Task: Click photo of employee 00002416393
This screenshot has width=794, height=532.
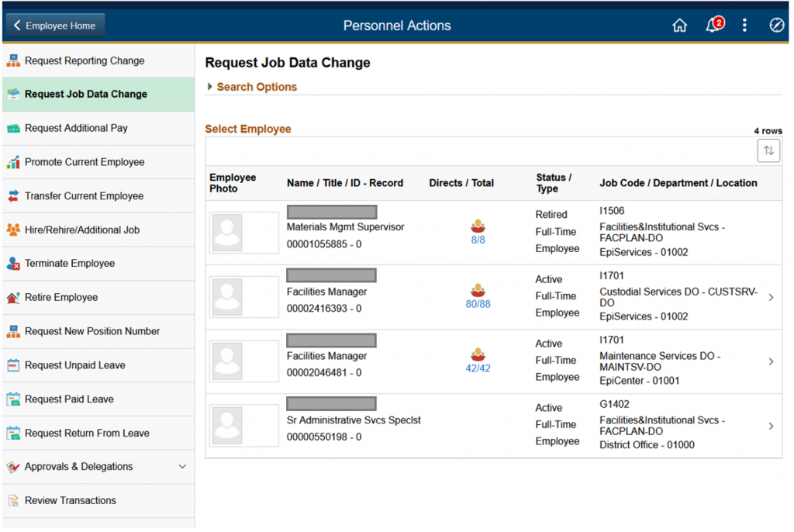Action: click(243, 297)
